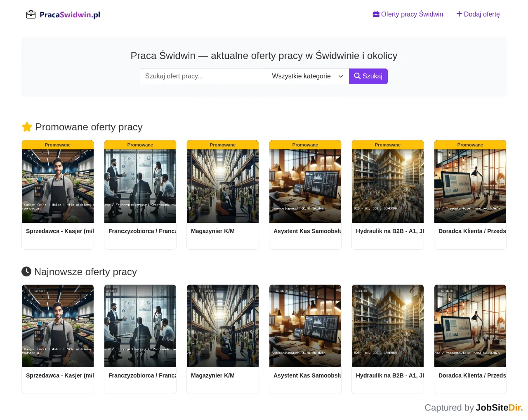Click the Doradca Klienta image under Najnowsze

tap(470, 326)
